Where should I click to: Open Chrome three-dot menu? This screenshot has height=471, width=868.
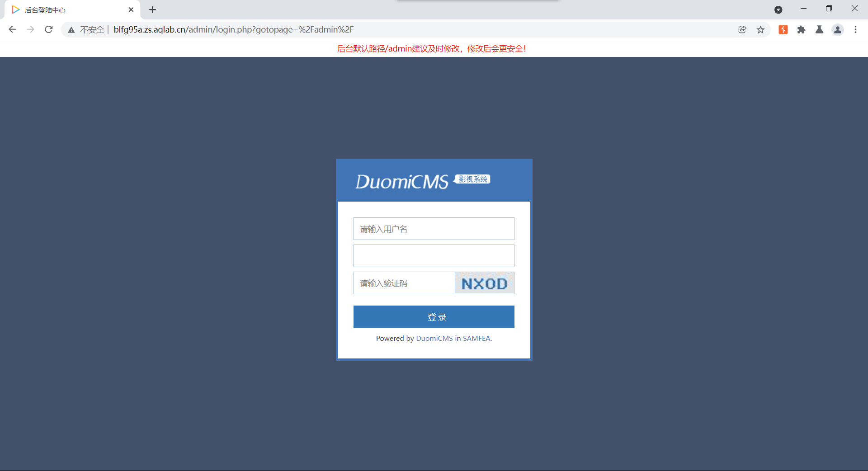point(855,29)
